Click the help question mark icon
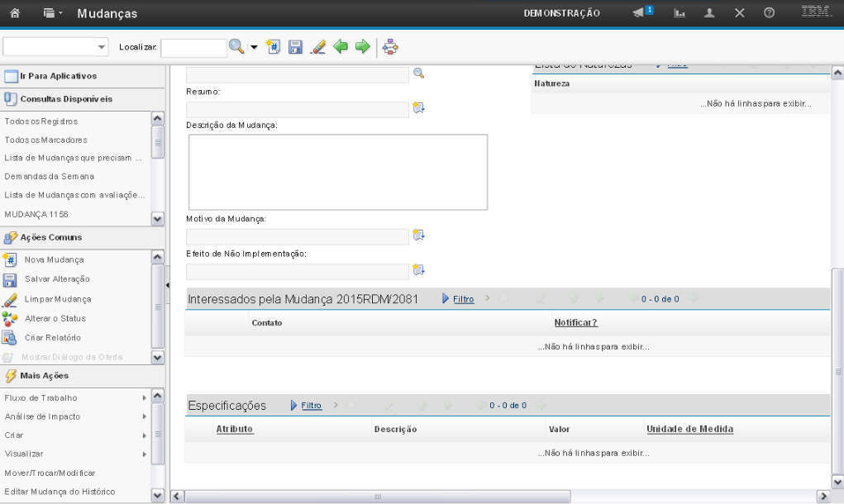 (x=768, y=13)
